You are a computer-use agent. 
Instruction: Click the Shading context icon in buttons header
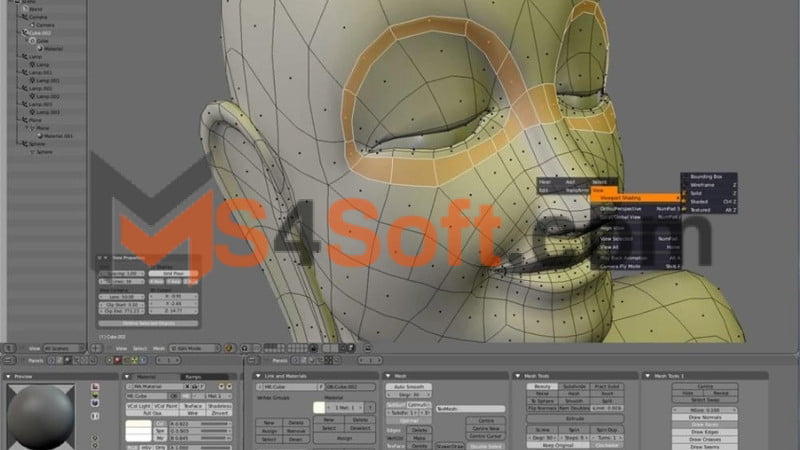(66, 360)
